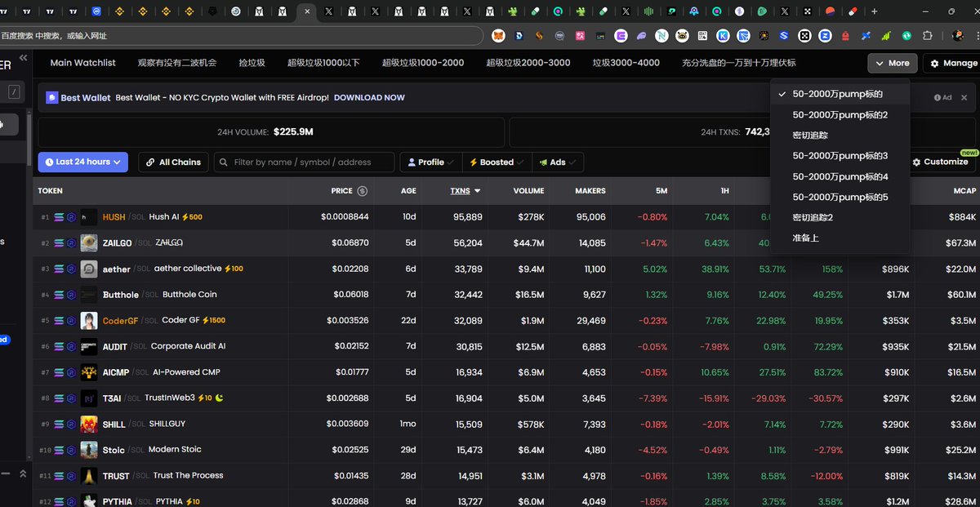Open the Last 24 hours dropdown
980x507 pixels.
click(x=82, y=162)
